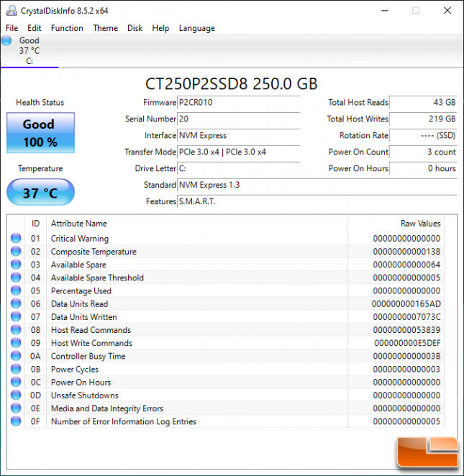464x476 pixels.
Task: Click the CrystalDiskInfo app icon in title bar
Action: [x=12, y=11]
